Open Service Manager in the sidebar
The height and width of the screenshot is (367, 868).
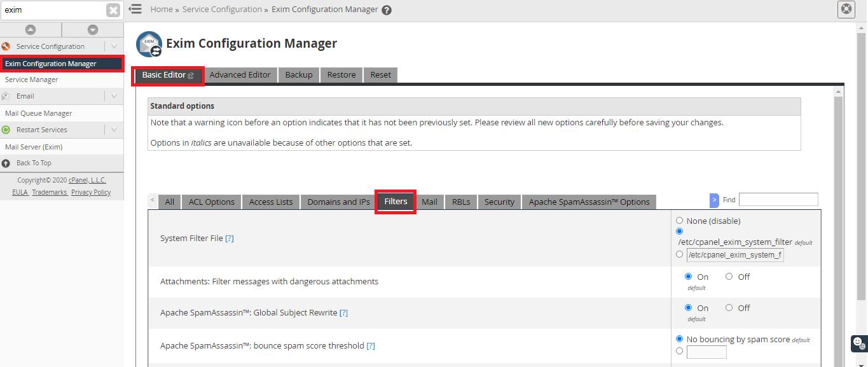point(31,80)
